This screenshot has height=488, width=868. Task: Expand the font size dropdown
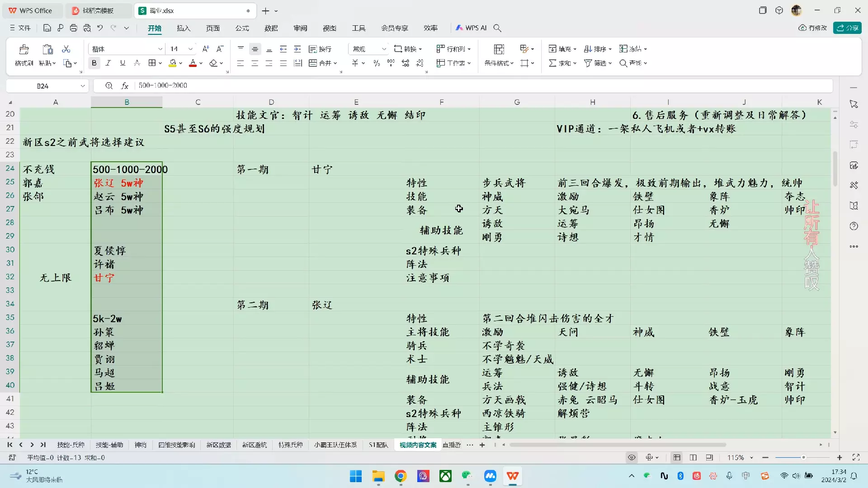click(x=190, y=49)
